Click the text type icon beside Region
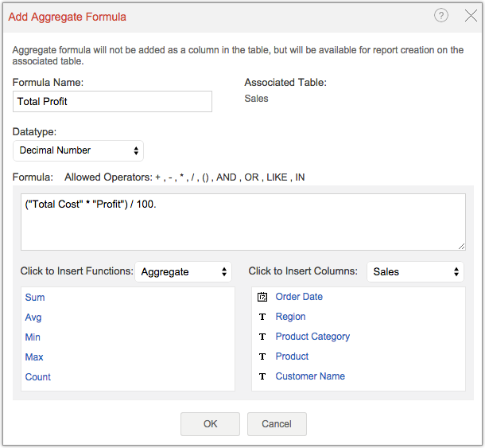Viewport: 485px width, 448px height. coord(262,317)
